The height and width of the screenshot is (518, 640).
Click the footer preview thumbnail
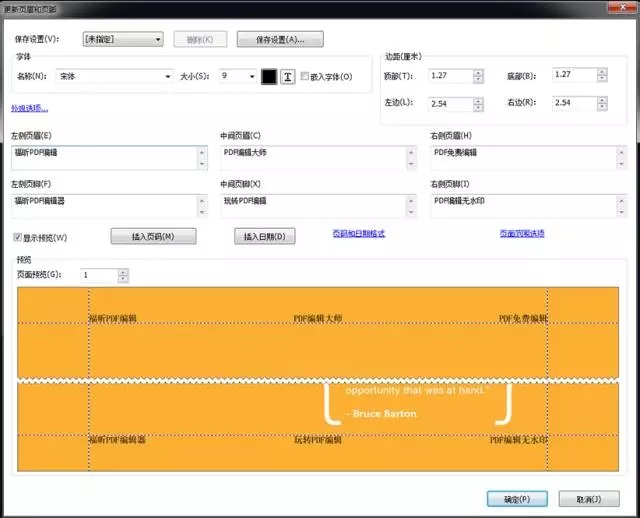pyautogui.click(x=318, y=427)
